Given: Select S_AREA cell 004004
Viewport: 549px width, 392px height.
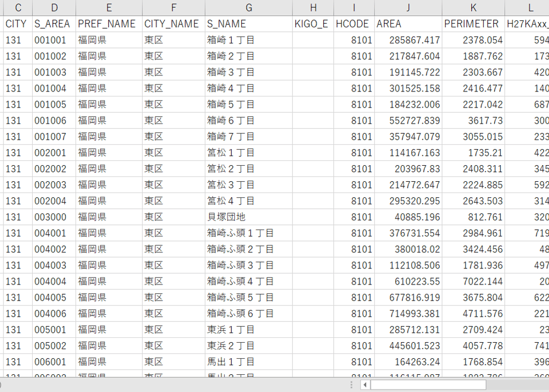Looking at the screenshot, I should [54, 282].
